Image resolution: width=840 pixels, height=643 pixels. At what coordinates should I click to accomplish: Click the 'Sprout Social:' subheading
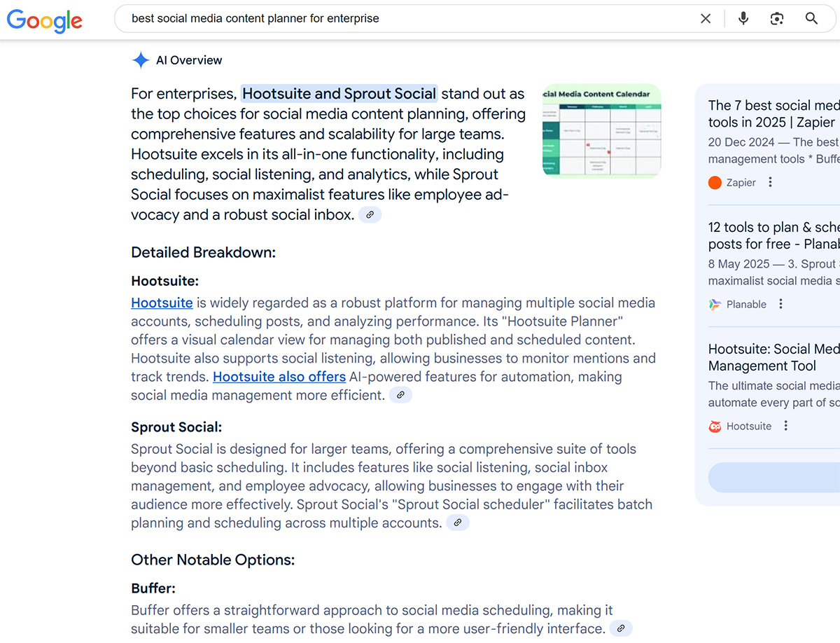176,427
